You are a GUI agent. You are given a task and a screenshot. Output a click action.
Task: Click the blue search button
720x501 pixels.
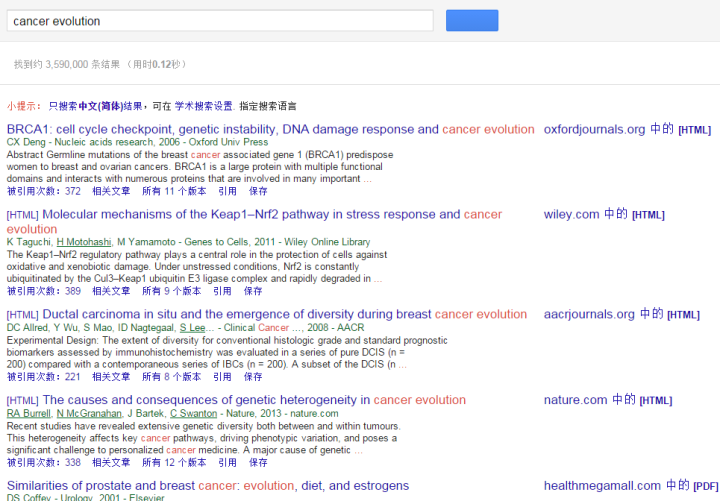click(472, 21)
